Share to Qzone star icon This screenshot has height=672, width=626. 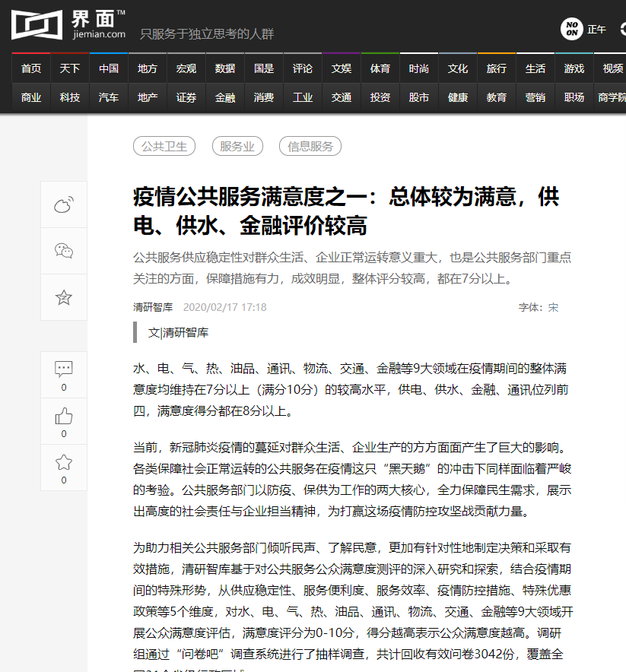(64, 297)
